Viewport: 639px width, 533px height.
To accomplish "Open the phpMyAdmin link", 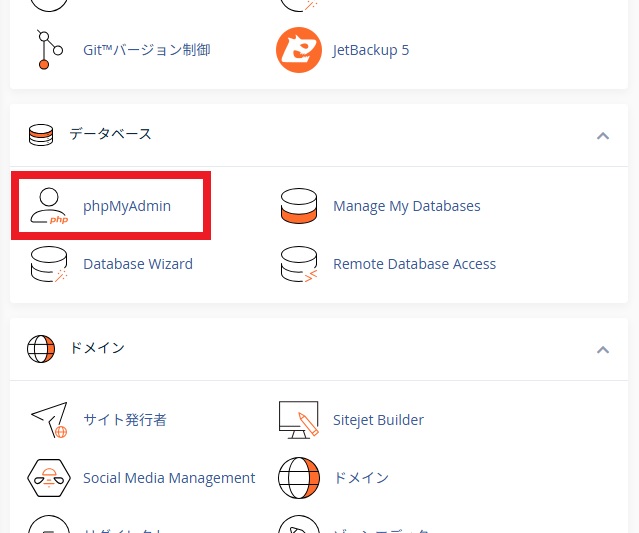I will [x=127, y=206].
